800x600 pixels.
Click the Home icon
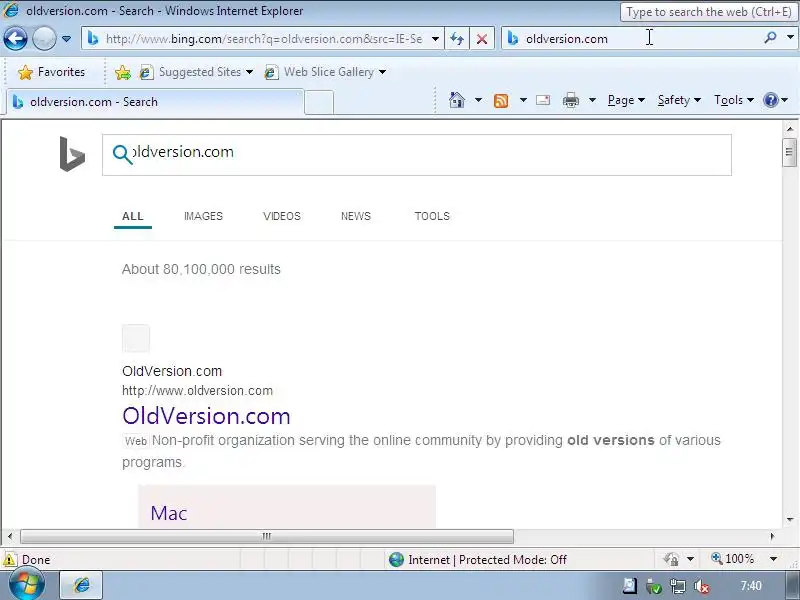point(457,100)
